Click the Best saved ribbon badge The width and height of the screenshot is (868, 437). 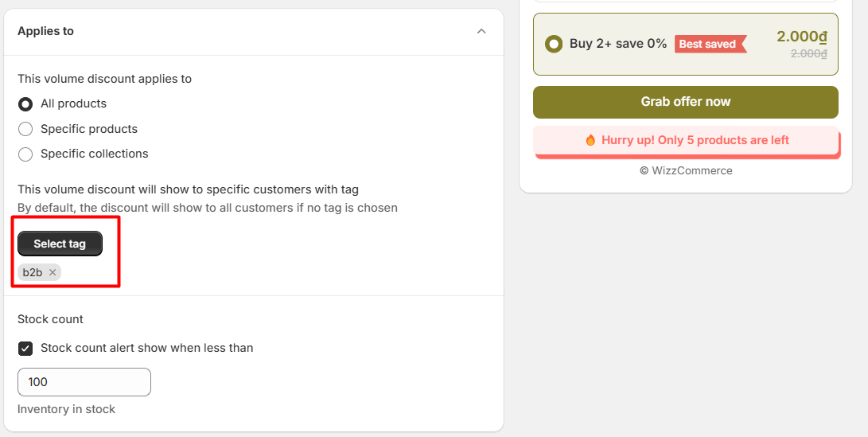pyautogui.click(x=710, y=44)
